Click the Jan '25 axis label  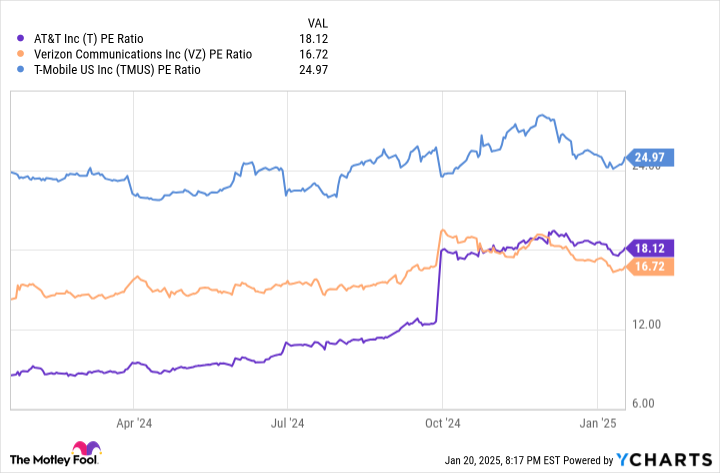[598, 423]
